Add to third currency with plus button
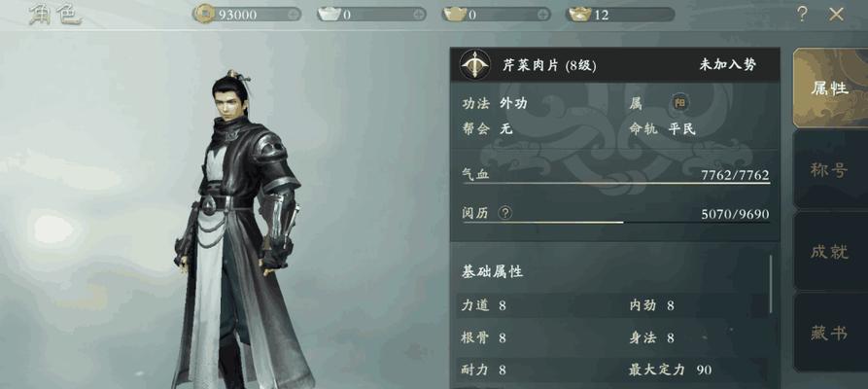The image size is (868, 389). (x=544, y=14)
